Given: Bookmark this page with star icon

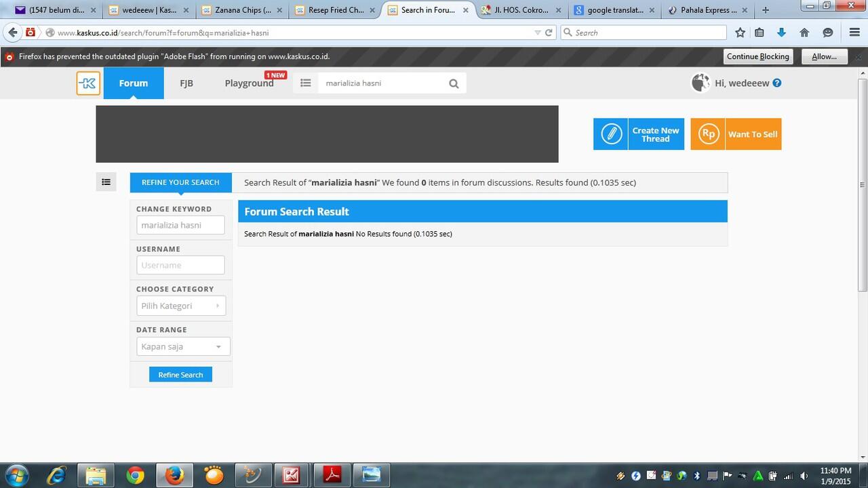Looking at the screenshot, I should (x=740, y=33).
